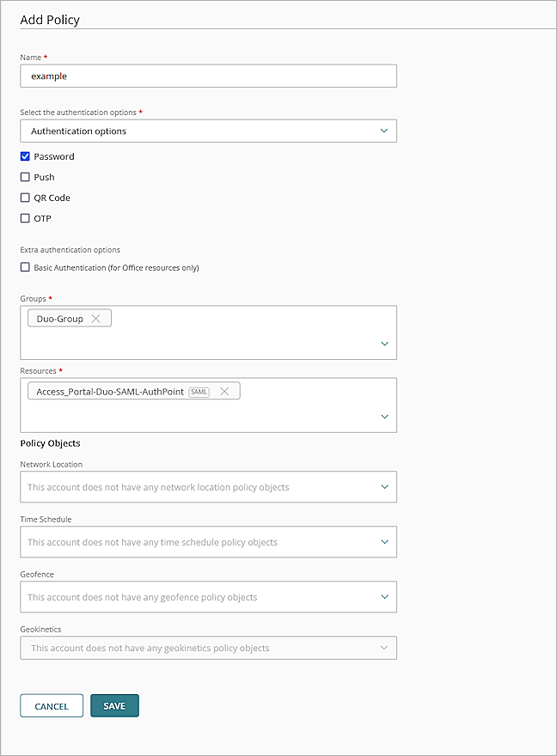Remove the Access_Portal-Duo-SAML-AuthPoint resource tag
Screen dimensions: 557x756
(x=224, y=392)
